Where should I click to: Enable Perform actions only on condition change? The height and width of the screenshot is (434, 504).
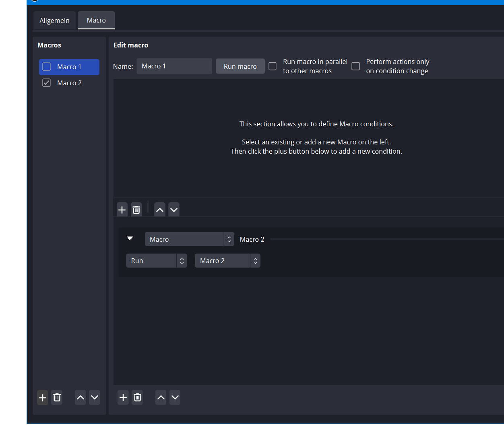[355, 66]
